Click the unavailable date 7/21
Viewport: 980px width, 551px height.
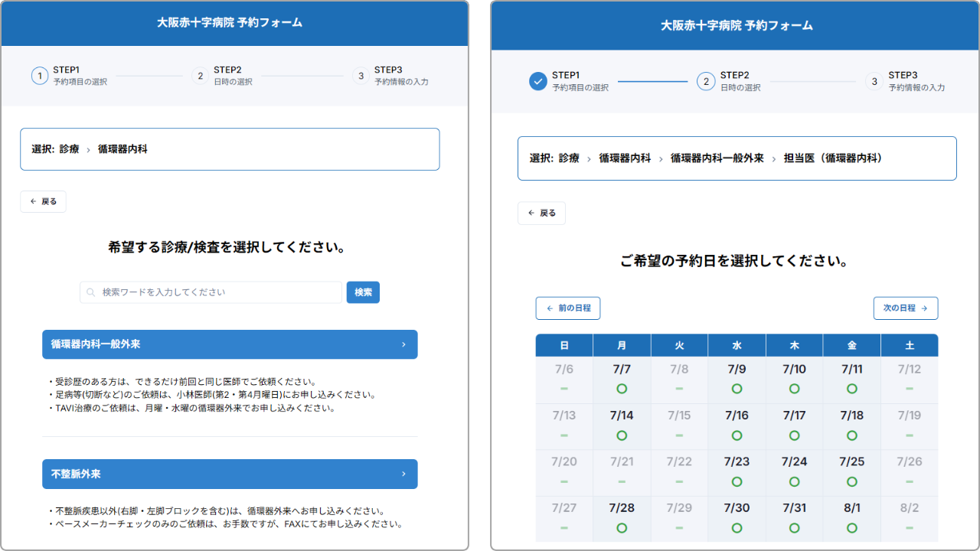point(622,461)
